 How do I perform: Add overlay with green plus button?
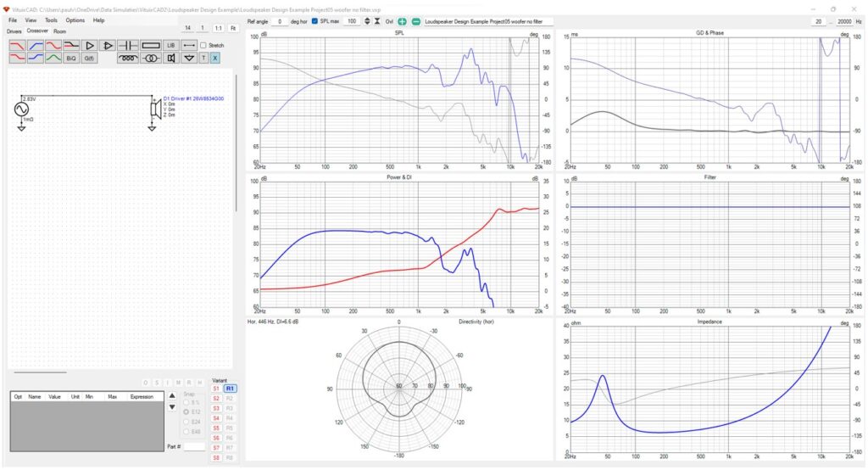point(402,21)
